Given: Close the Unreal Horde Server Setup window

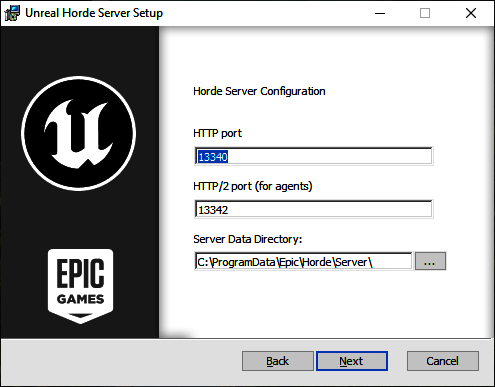Looking at the screenshot, I should (471, 13).
